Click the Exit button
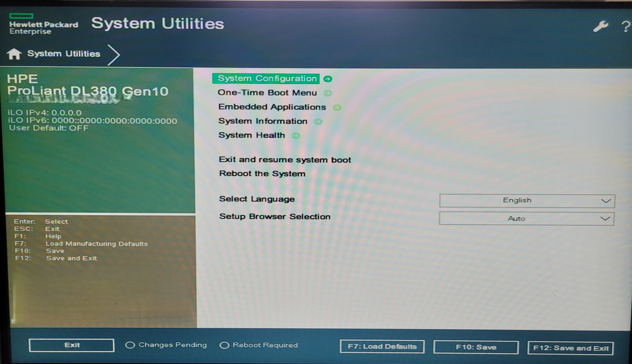 point(72,345)
